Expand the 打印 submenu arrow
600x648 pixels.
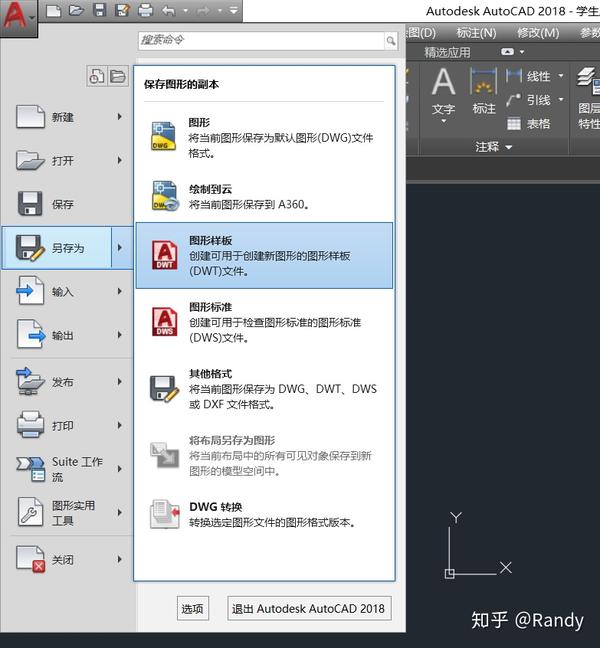pyautogui.click(x=119, y=425)
